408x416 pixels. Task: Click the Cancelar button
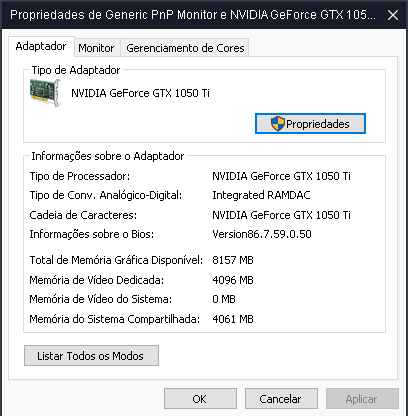(281, 399)
